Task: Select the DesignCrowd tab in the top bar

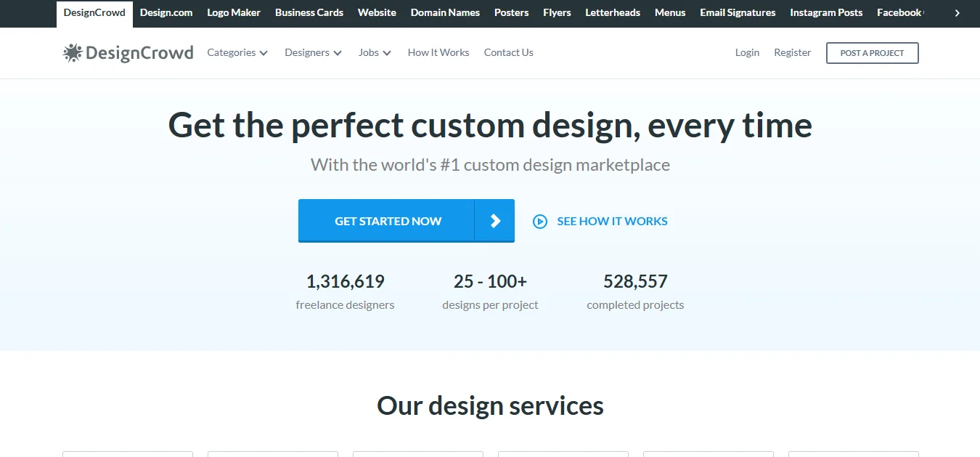Action: [94, 12]
